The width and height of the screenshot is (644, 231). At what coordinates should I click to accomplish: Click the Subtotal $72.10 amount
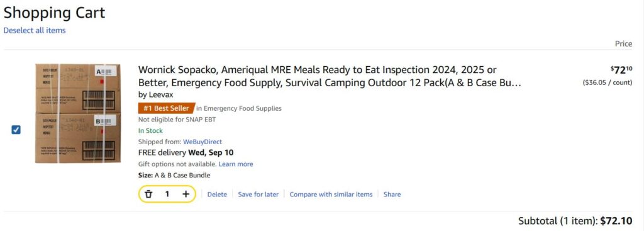coord(616,221)
